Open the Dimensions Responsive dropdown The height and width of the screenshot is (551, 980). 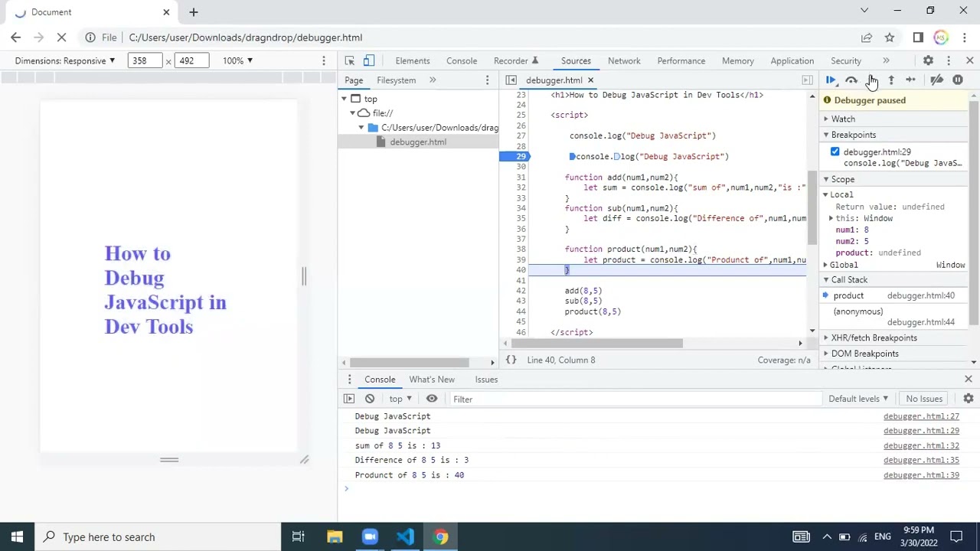[65, 60]
